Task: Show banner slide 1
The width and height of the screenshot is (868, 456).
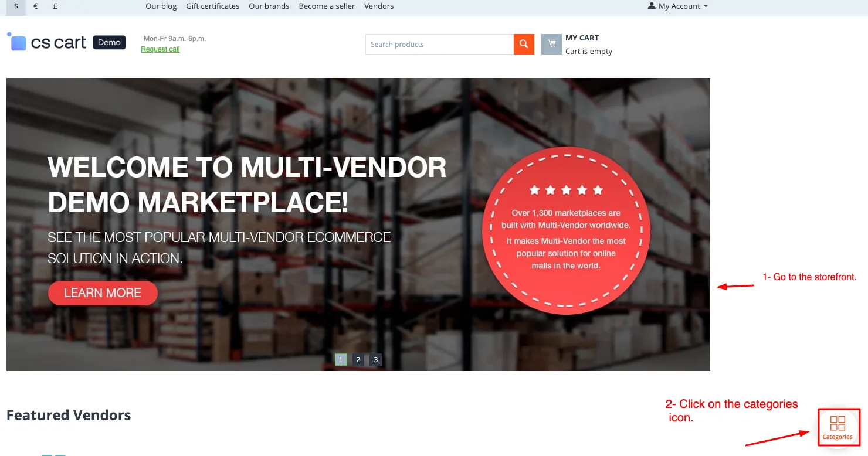Action: [341, 359]
